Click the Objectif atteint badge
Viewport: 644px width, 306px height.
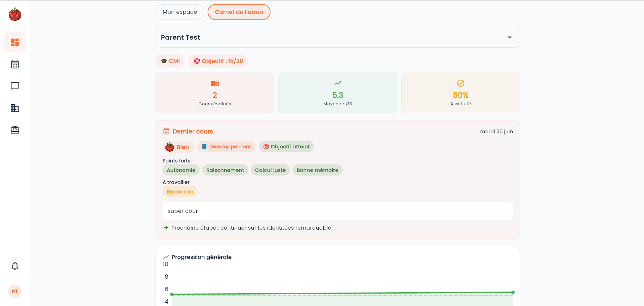pyautogui.click(x=286, y=147)
